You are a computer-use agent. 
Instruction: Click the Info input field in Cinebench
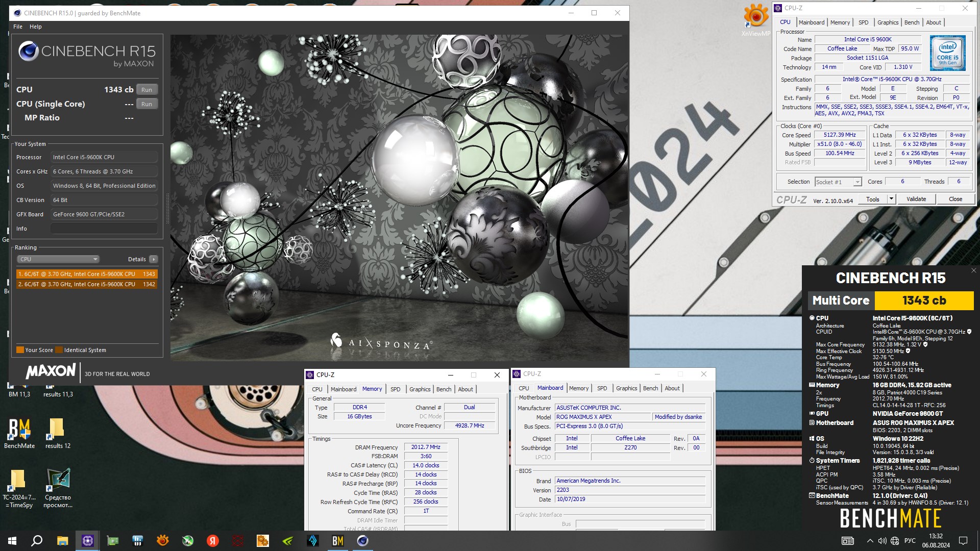(x=104, y=229)
